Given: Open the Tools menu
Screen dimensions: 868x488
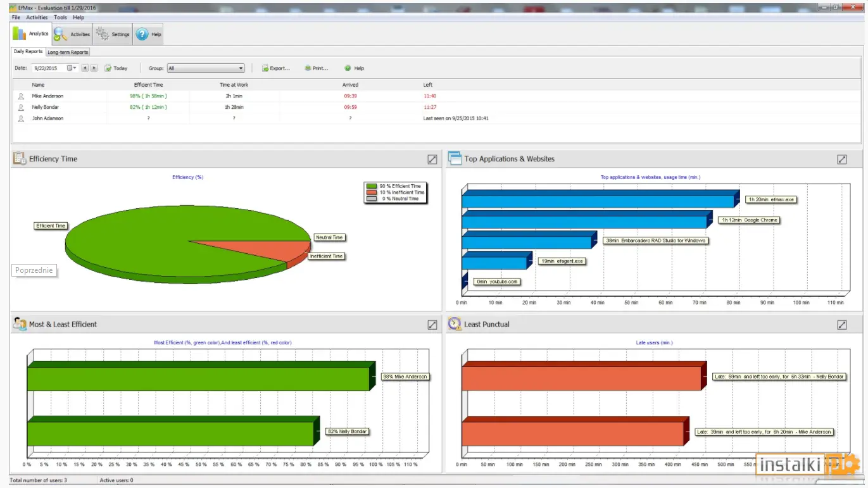Looking at the screenshot, I should (60, 18).
